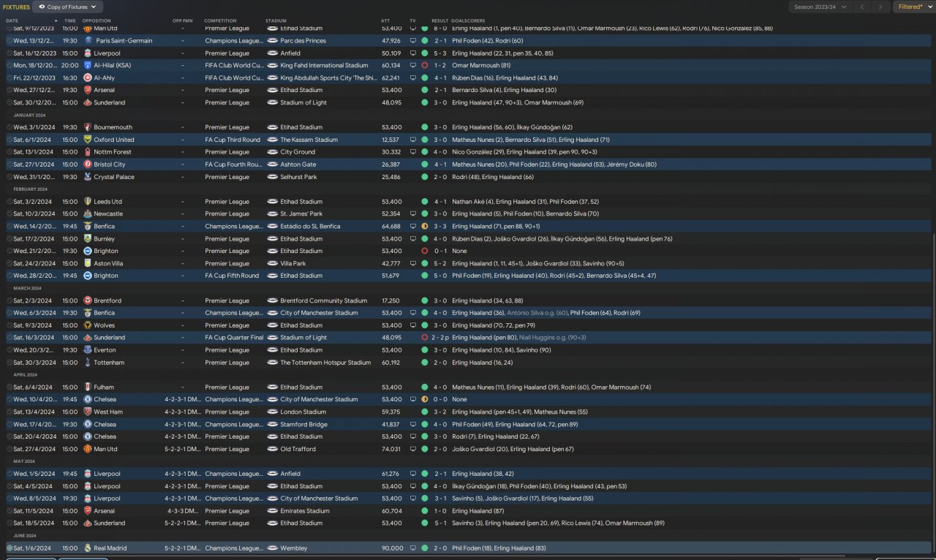The width and height of the screenshot is (936, 560).
Task: Open the Season 2023/24 dropdown
Action: point(820,7)
